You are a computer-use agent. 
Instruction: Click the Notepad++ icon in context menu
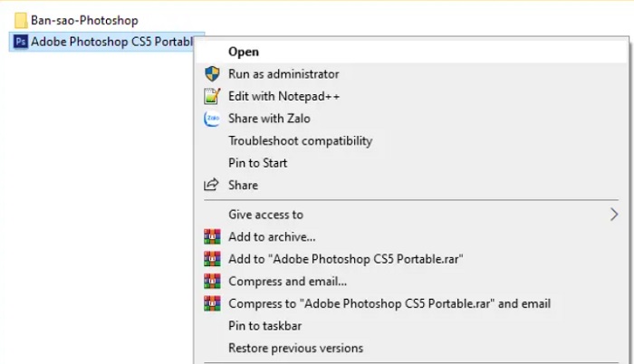pyautogui.click(x=212, y=96)
